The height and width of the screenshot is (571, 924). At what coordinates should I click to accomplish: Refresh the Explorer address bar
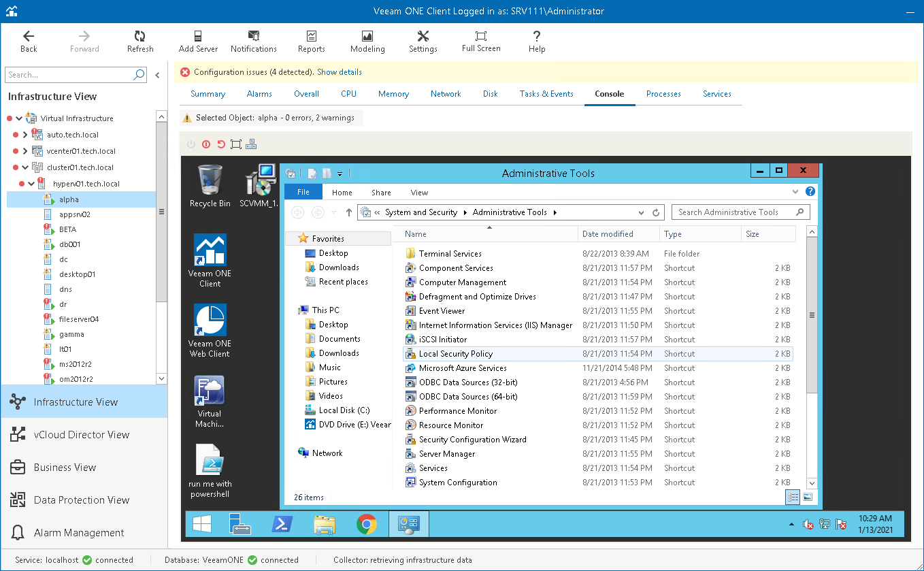[656, 212]
